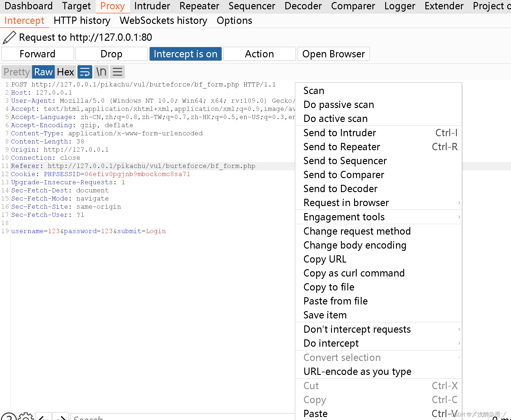The image size is (511, 420).
Task: Click Paste in context menu
Action: 379,414
